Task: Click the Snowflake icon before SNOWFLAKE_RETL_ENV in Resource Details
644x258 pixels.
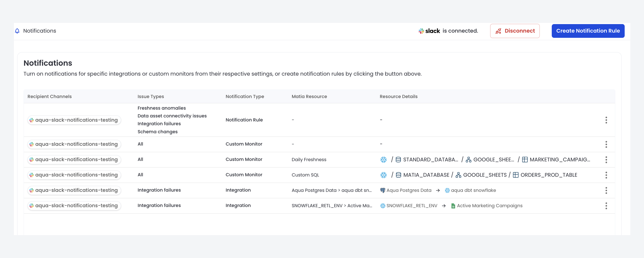Action: pos(383,206)
